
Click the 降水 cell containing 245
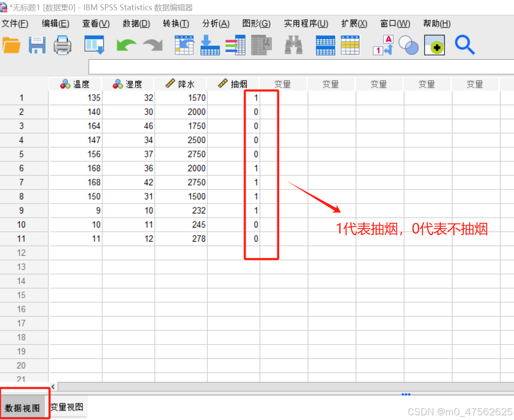[x=181, y=225]
